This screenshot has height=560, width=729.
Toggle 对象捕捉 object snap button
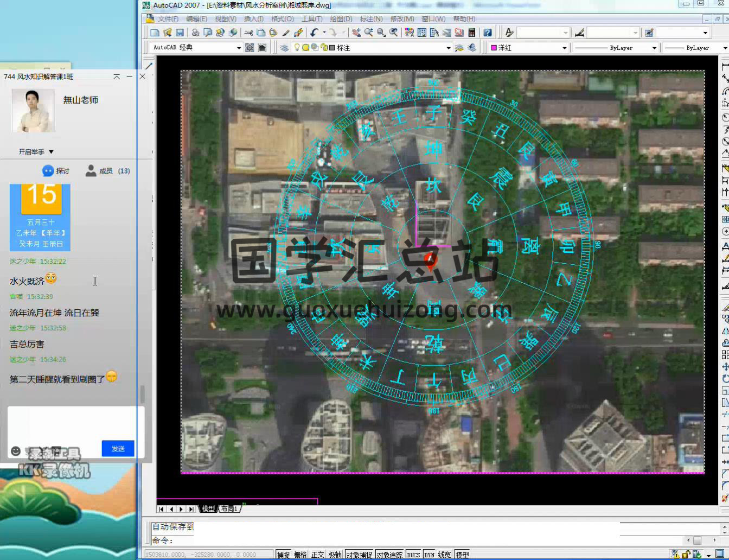[x=359, y=555]
